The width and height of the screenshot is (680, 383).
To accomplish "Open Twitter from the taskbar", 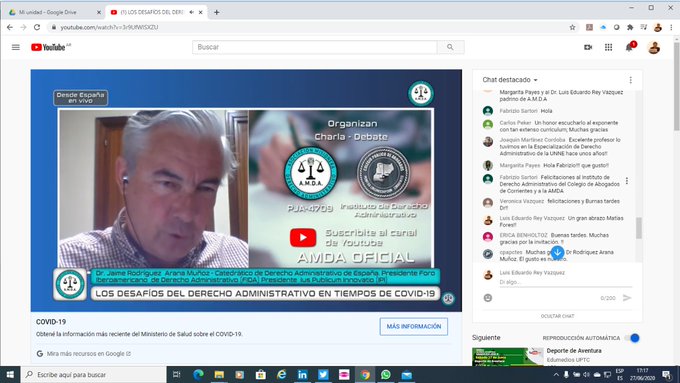I will point(323,374).
